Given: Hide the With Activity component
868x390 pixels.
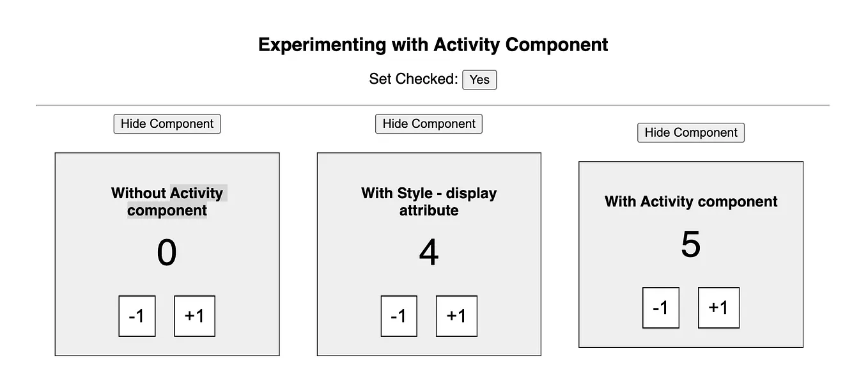Looking at the screenshot, I should click(690, 132).
